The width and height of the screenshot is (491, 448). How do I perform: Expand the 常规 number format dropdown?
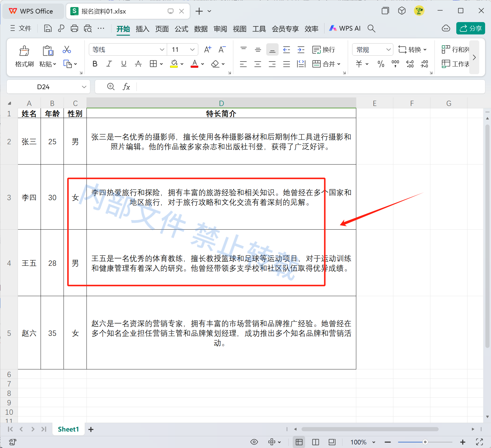coord(389,49)
